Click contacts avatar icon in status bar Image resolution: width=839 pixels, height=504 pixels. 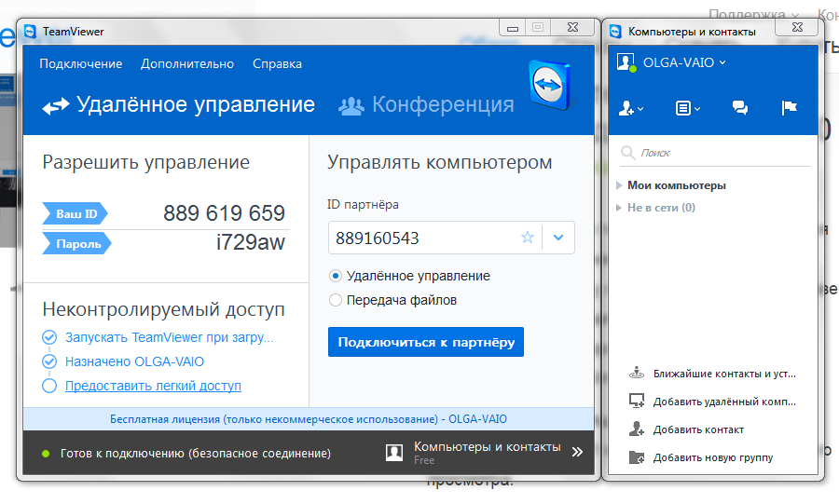[394, 453]
